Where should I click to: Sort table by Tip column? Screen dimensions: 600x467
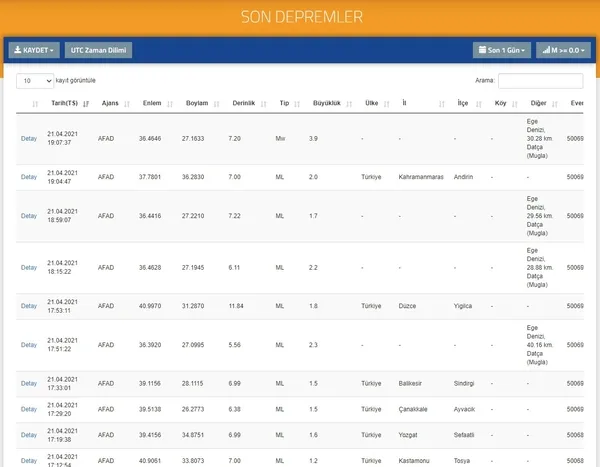click(x=297, y=104)
